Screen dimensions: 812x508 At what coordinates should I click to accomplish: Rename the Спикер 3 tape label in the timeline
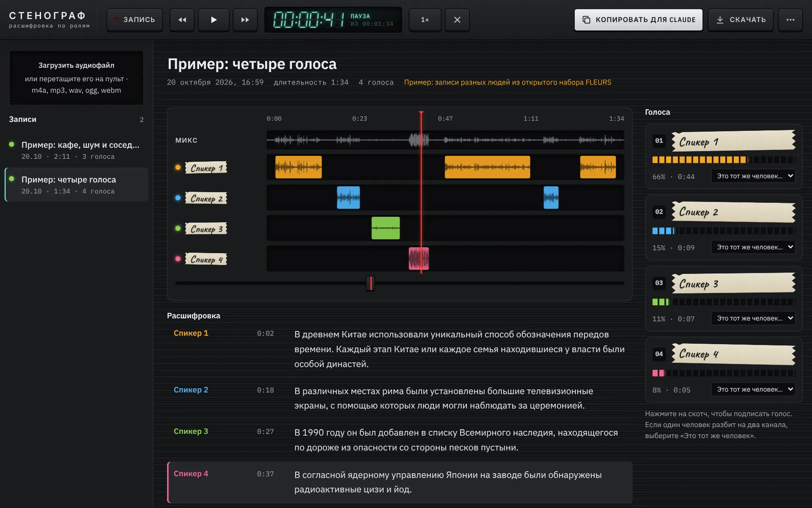pyautogui.click(x=206, y=229)
